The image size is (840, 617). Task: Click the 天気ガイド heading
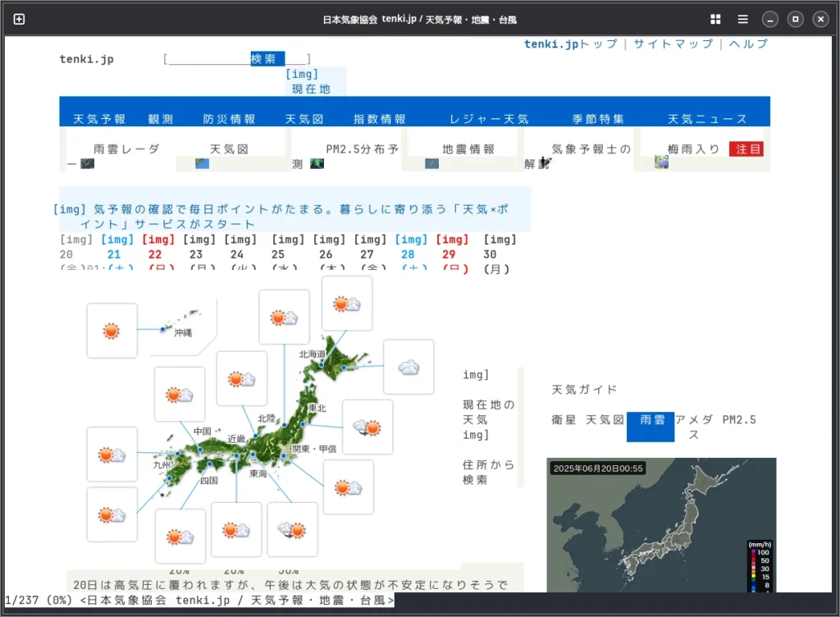584,390
